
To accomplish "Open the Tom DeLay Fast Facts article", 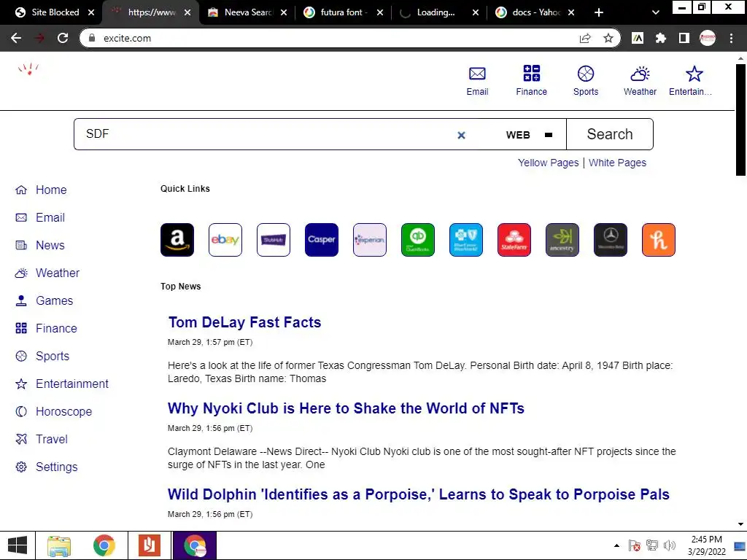I will (244, 322).
